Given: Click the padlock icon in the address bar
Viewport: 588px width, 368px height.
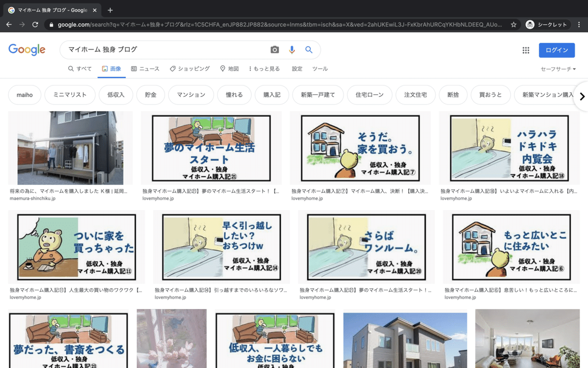Looking at the screenshot, I should (x=51, y=24).
